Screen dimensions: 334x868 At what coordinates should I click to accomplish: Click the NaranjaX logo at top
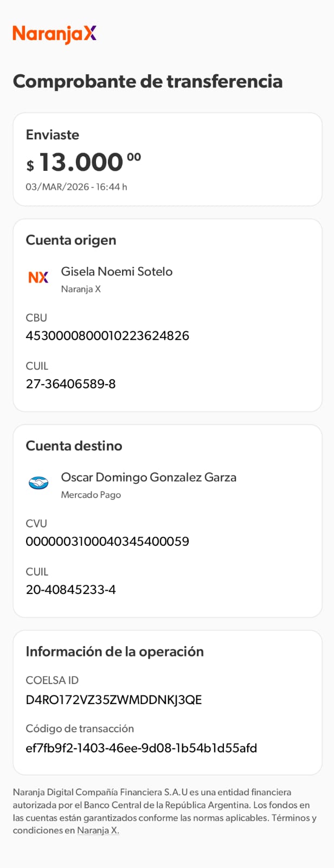click(x=54, y=34)
